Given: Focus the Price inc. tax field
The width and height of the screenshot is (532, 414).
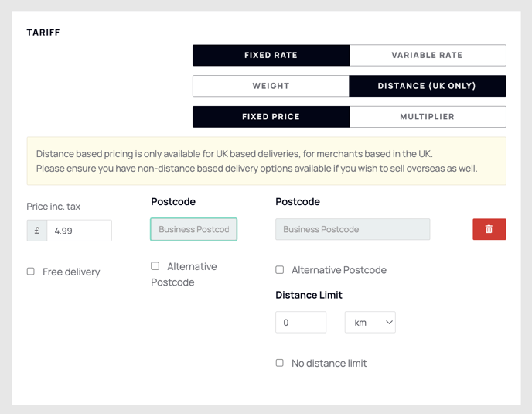Looking at the screenshot, I should pyautogui.click(x=79, y=231).
